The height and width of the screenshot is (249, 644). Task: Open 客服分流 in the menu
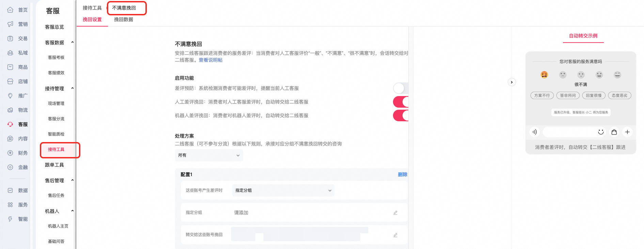(56, 119)
